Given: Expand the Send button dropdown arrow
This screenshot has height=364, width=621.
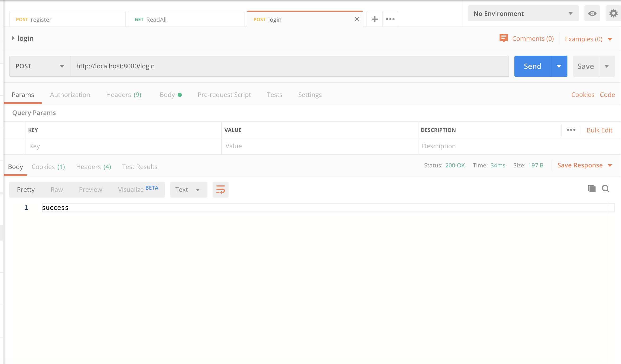Looking at the screenshot, I should click(559, 66).
